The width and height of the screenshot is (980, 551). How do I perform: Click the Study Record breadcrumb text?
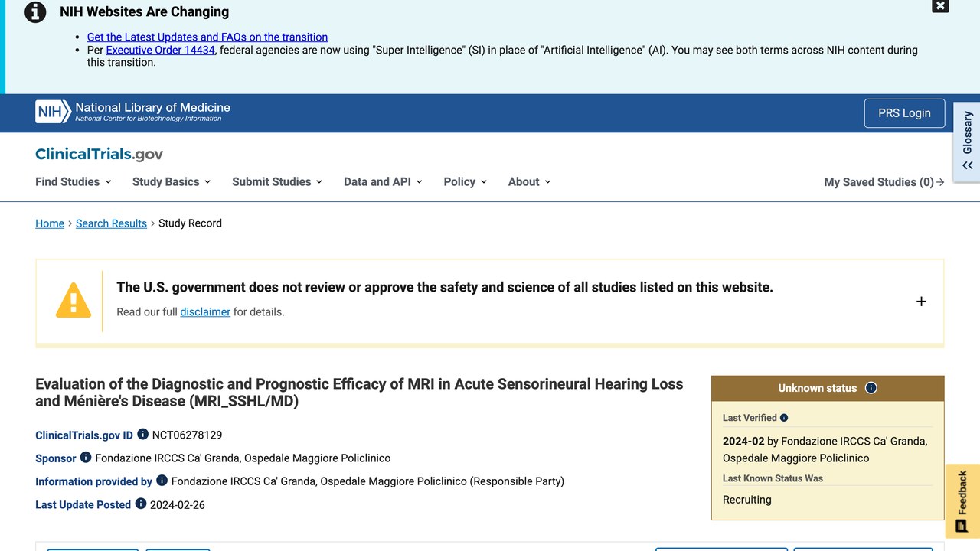pyautogui.click(x=190, y=223)
